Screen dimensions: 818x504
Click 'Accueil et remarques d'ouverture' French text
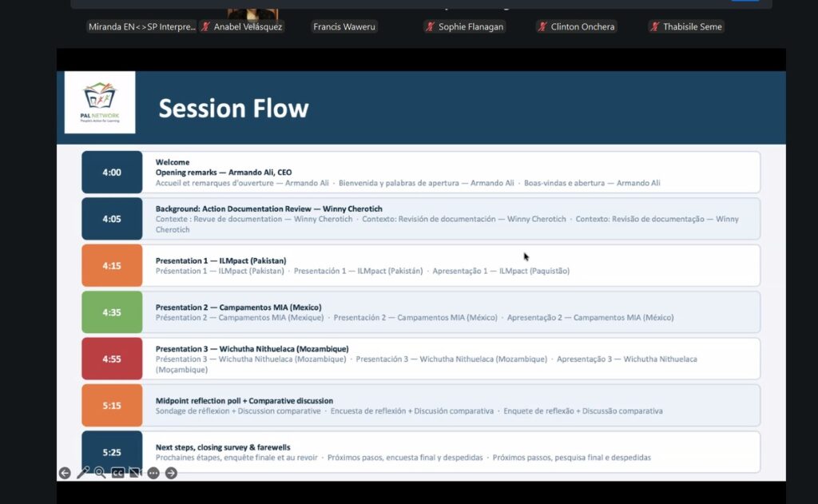point(214,183)
